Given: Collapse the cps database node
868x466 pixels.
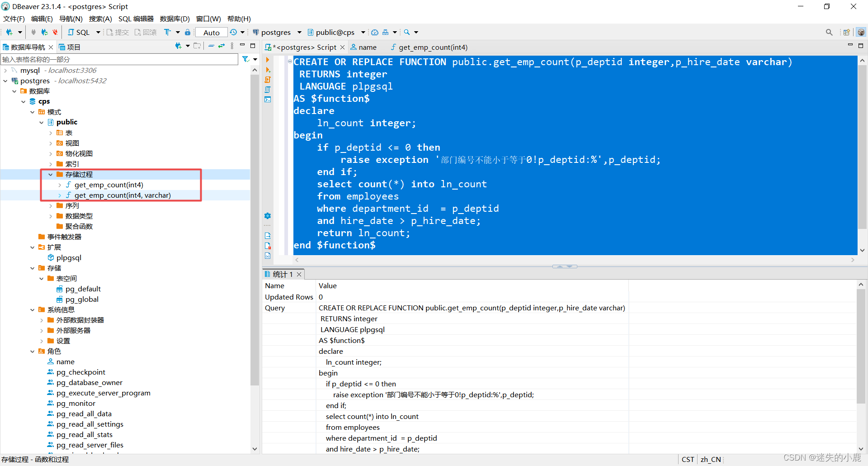Looking at the screenshot, I should (24, 101).
